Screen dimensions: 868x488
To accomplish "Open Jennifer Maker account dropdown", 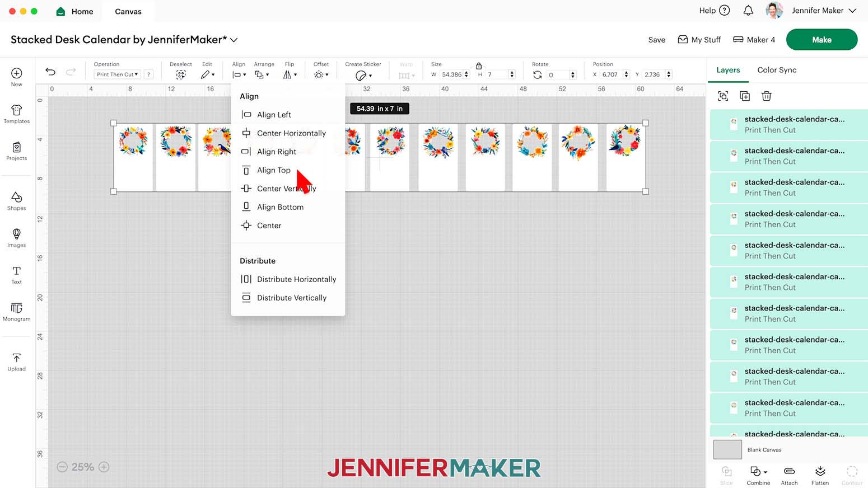I will pos(824,11).
